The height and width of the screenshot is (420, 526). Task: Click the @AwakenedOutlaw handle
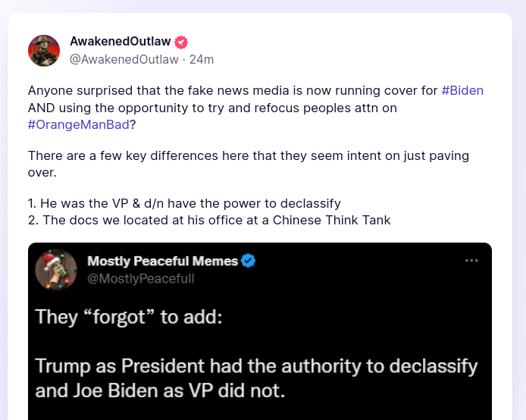[x=124, y=59]
